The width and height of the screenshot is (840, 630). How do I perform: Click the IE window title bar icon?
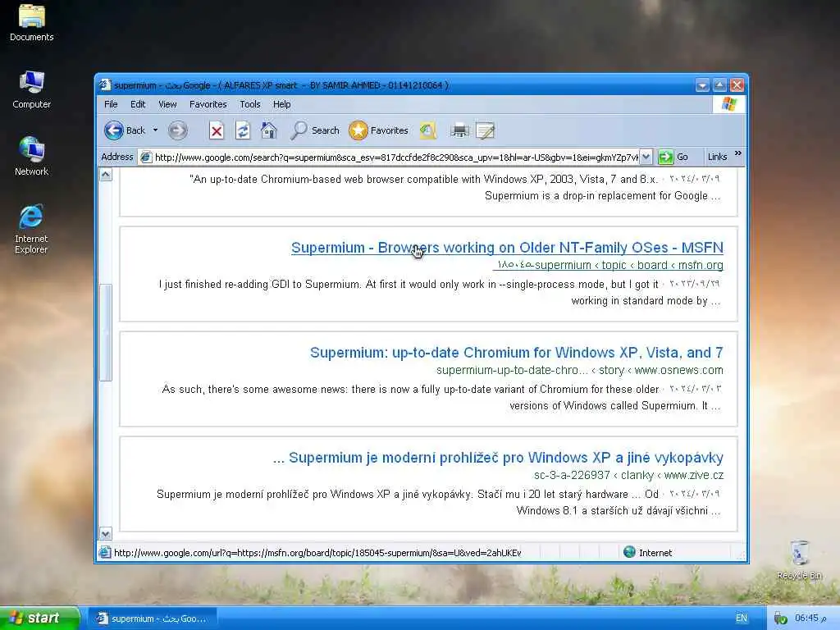(x=105, y=85)
